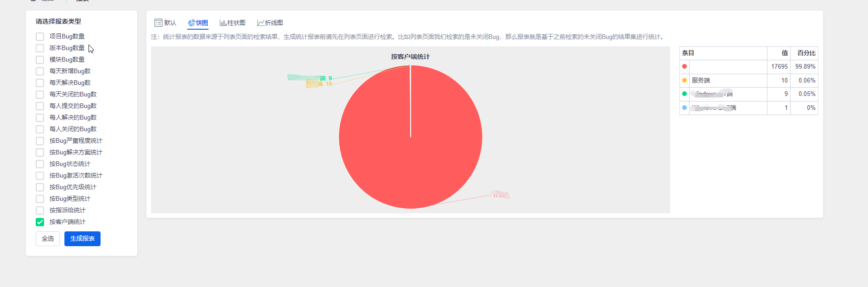Check the 每人提交的Bug数 checkbox
Viewport: 868px width, 287px height.
[x=40, y=106]
